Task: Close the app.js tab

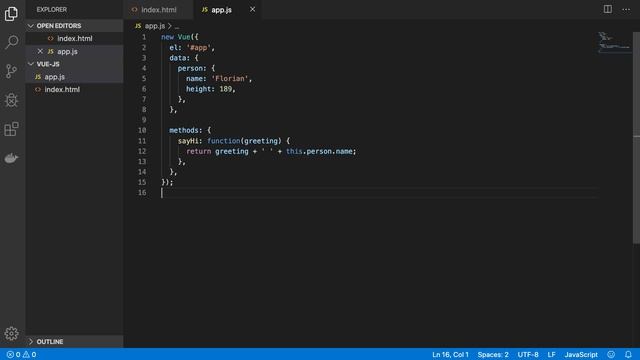Action: tap(253, 9)
